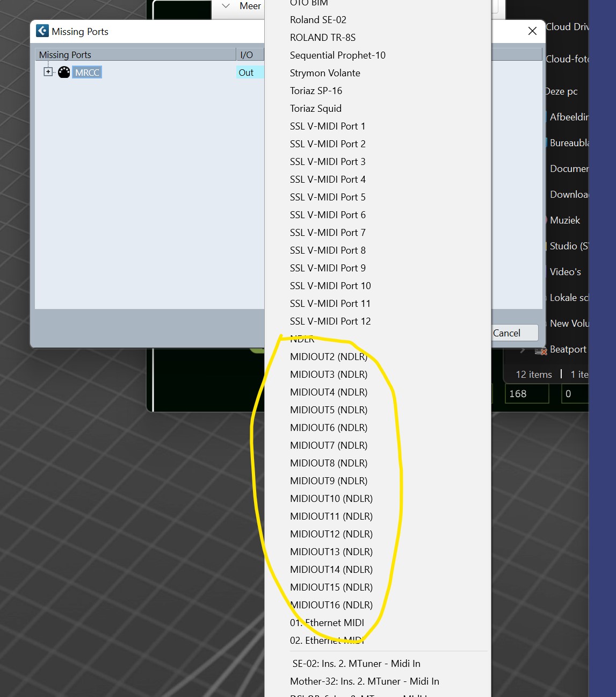Screen dimensions: 616x697
Task: Select MIDIOUT2 (NDLR) port
Action: tap(328, 357)
